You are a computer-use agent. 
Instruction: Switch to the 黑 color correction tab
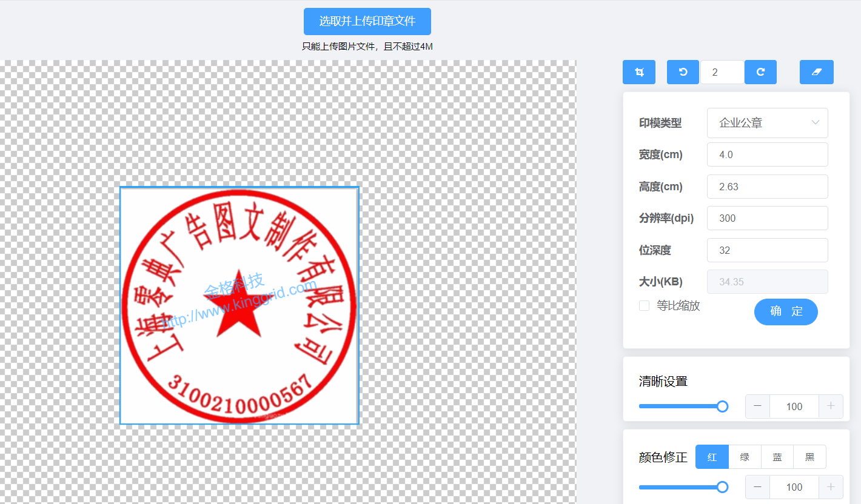[809, 457]
